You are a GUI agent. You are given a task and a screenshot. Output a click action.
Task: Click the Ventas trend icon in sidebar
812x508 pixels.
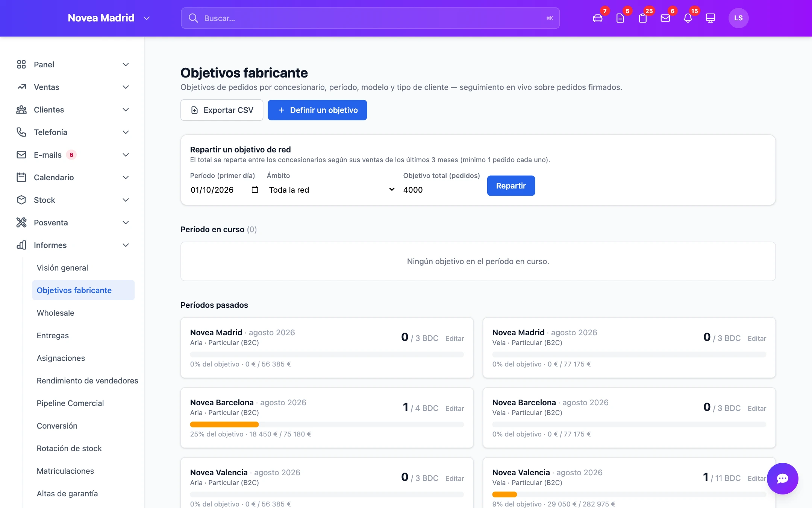coord(21,87)
